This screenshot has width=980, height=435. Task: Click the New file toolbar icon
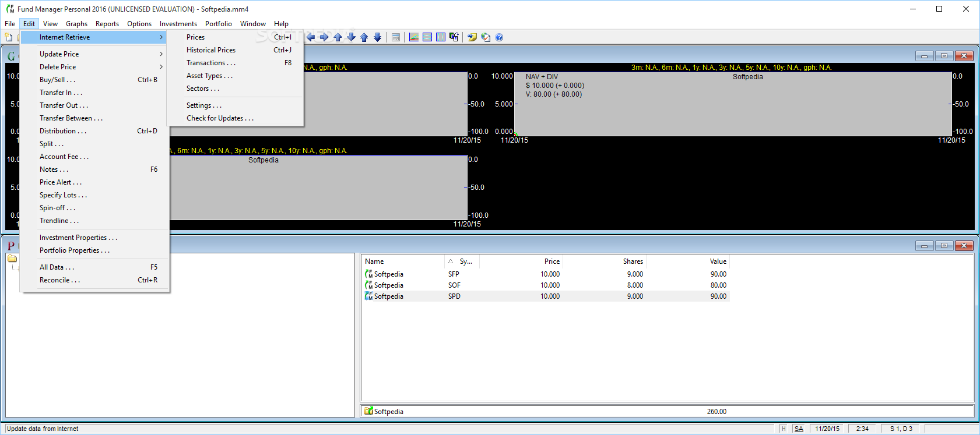9,37
